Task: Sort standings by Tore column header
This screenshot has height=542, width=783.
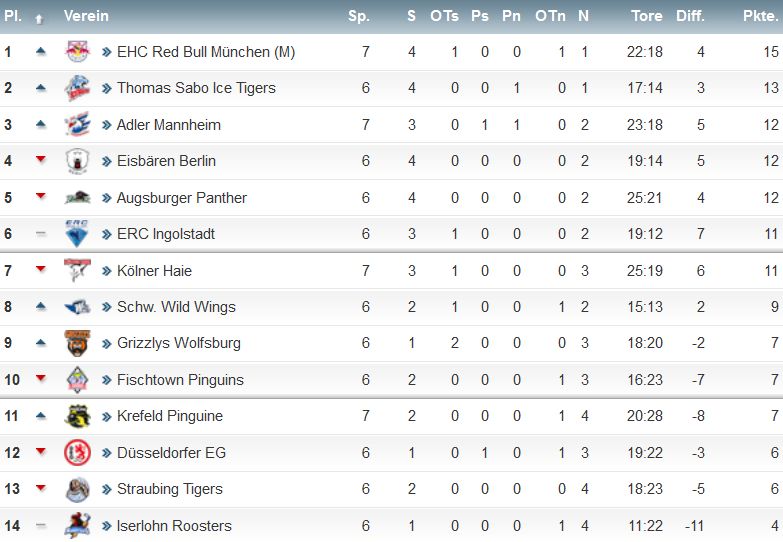Action: click(647, 16)
